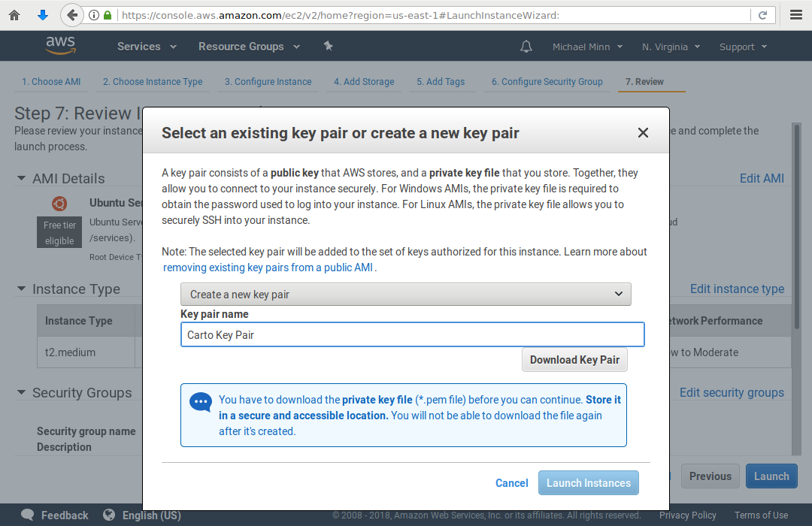Viewport: 812px width, 526px height.
Task: Click Cancel in the key pair dialog
Action: coord(511,483)
